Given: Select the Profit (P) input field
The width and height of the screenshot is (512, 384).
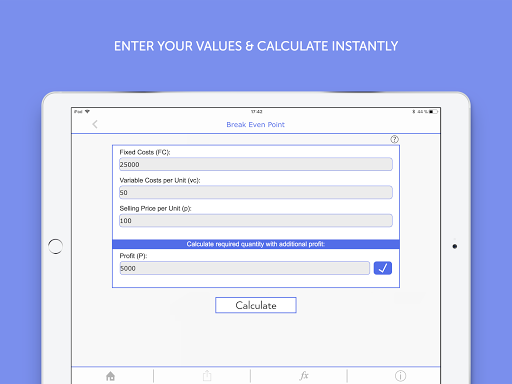Looking at the screenshot, I should pos(245,268).
